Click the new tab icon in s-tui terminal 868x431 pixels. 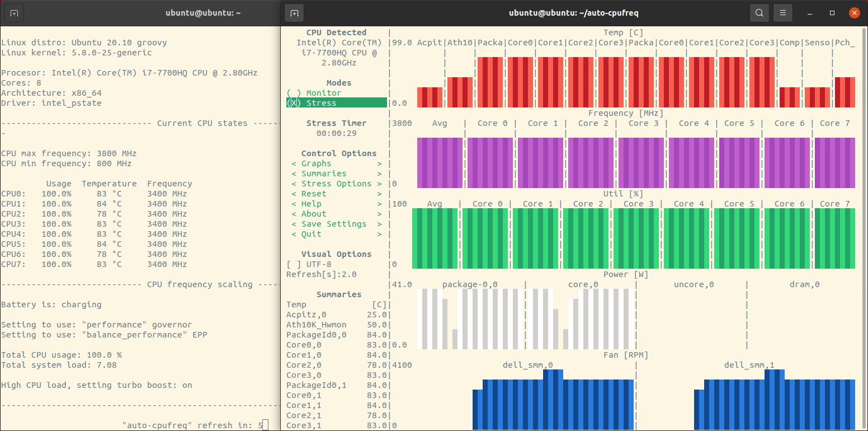click(294, 12)
